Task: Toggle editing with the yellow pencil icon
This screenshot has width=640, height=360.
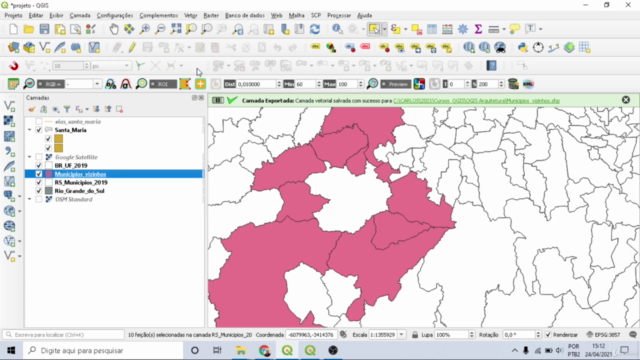Action: [132, 47]
